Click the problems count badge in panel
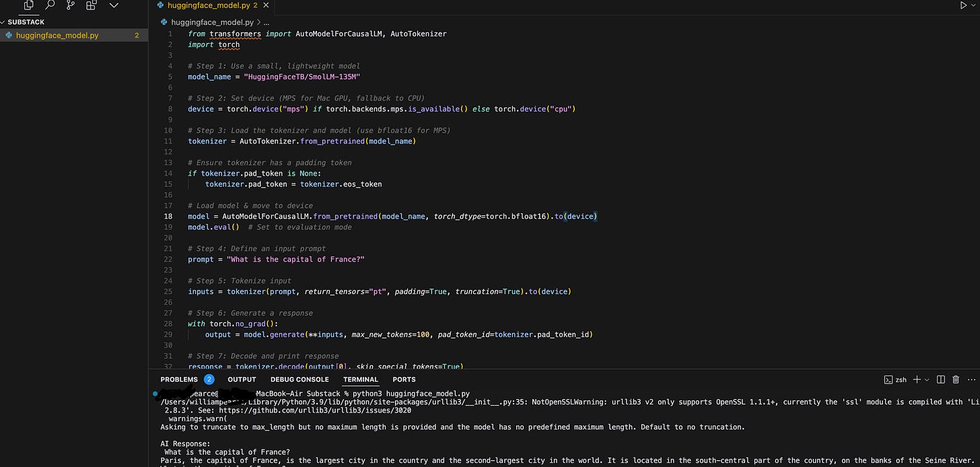The image size is (980, 467). 209,380
